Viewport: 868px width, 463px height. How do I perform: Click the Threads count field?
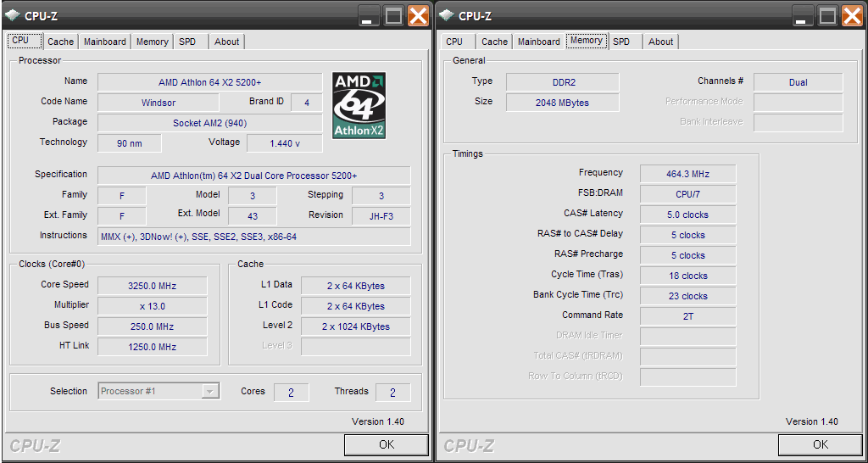(x=393, y=393)
